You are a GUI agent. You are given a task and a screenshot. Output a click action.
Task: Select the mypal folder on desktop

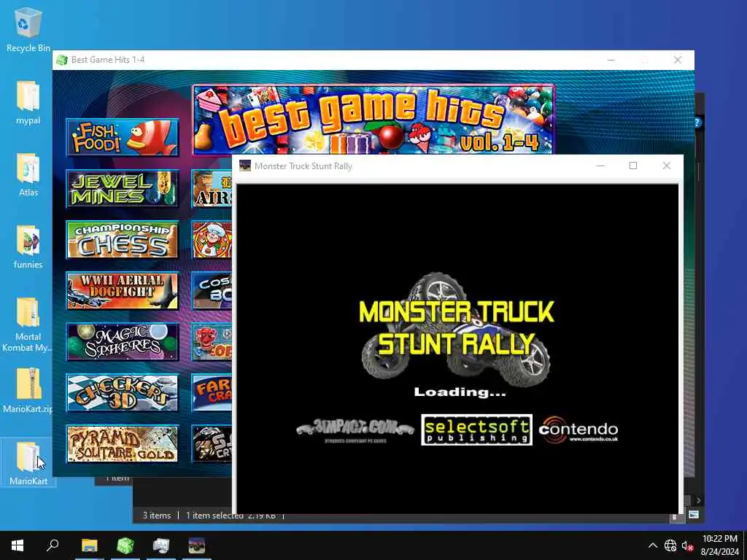[x=28, y=103]
